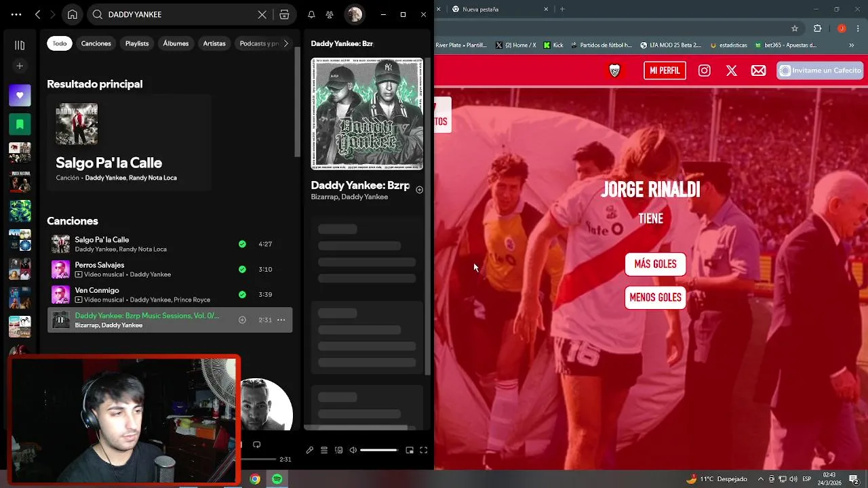Select the Álbumes filter chip
Viewport: 868px width, 488px height.
click(176, 43)
